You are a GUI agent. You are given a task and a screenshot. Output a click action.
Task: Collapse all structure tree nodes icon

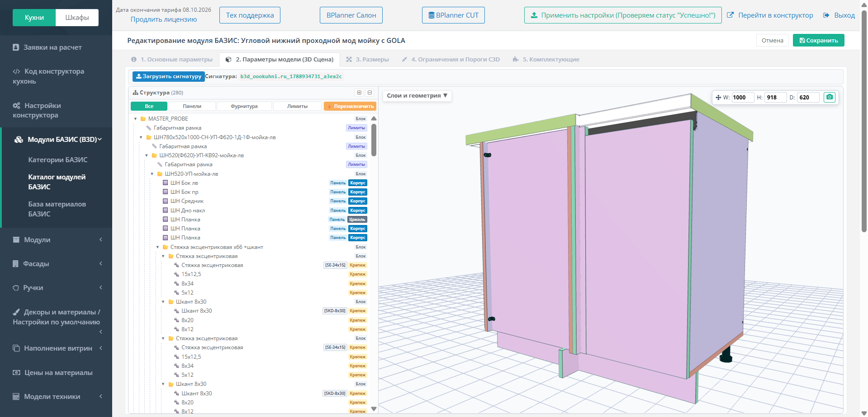370,93
